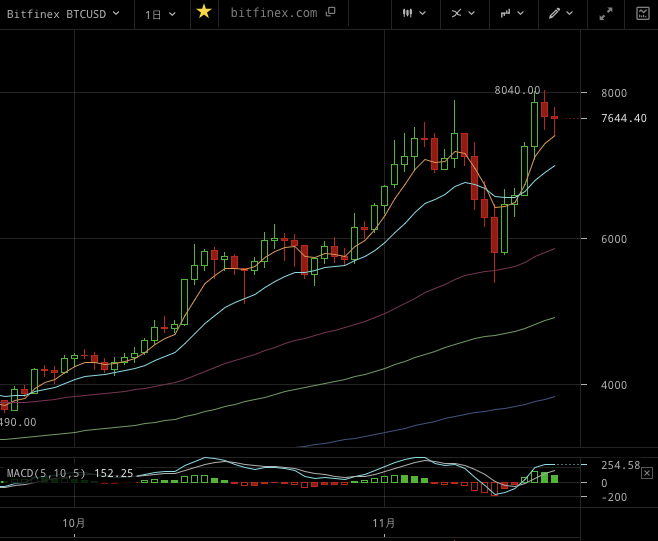658x541 pixels.
Task: Click the -200 MACD axis label
Action: pyautogui.click(x=614, y=497)
